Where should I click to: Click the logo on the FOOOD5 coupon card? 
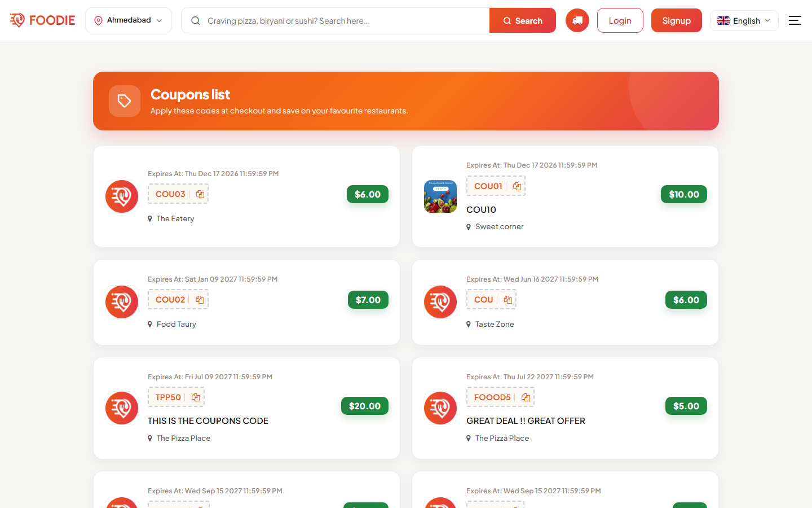coord(440,408)
